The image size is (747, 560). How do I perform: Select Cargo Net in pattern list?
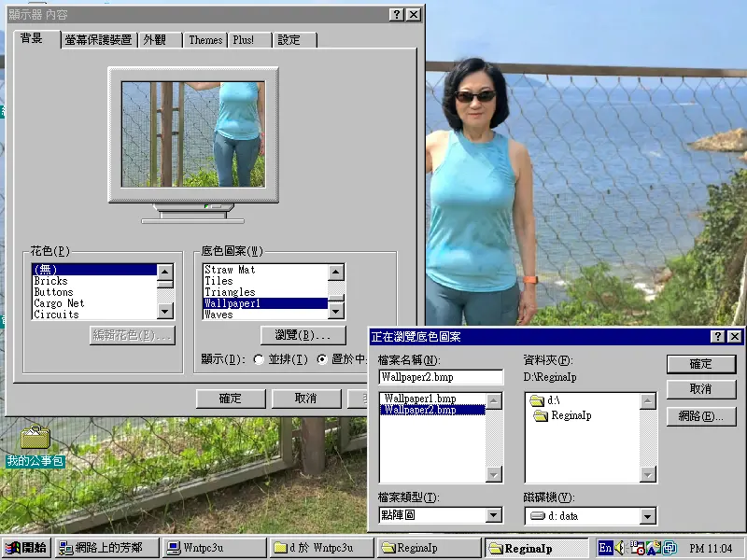coord(94,303)
